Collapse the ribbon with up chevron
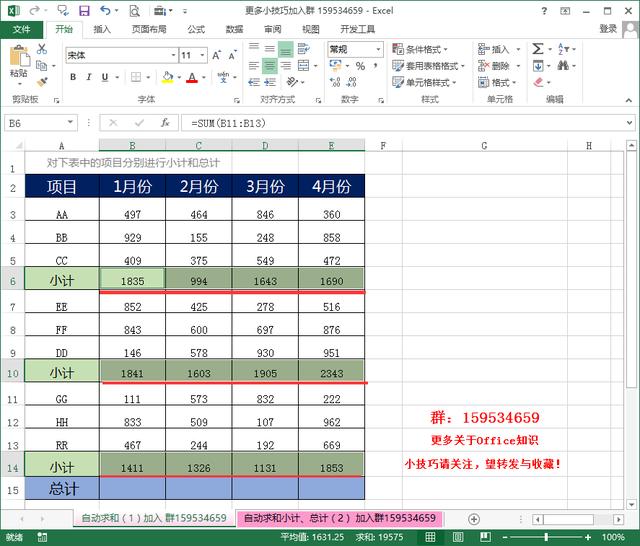640x546 pixels. (x=629, y=100)
